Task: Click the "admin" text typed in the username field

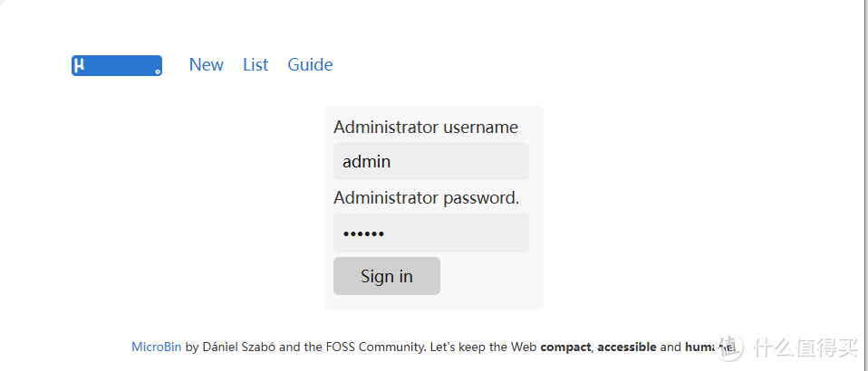Action: [x=367, y=162]
